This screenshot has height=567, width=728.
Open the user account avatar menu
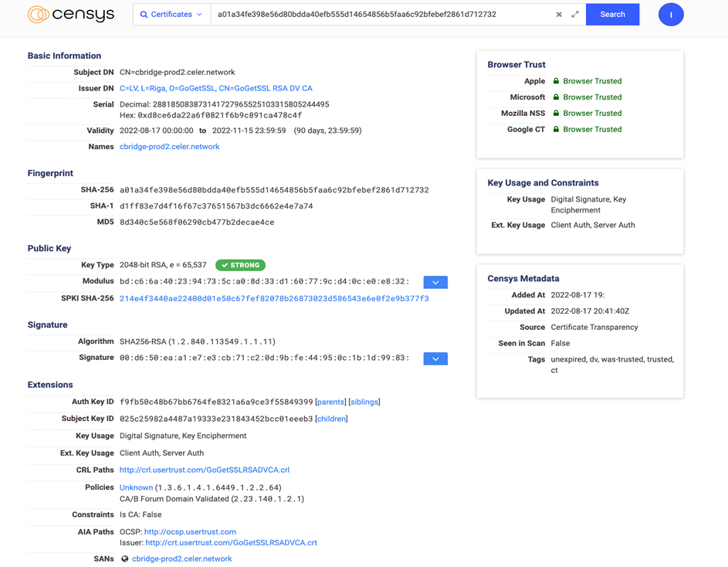(x=671, y=15)
